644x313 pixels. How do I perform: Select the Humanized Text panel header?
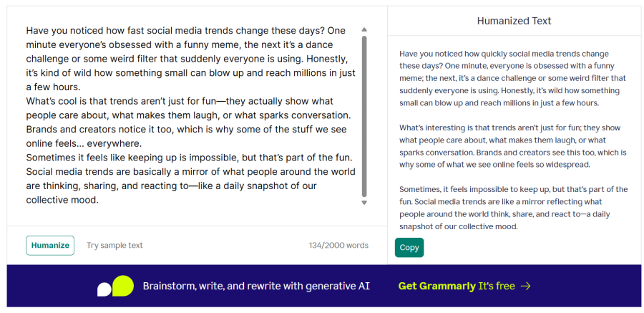514,21
